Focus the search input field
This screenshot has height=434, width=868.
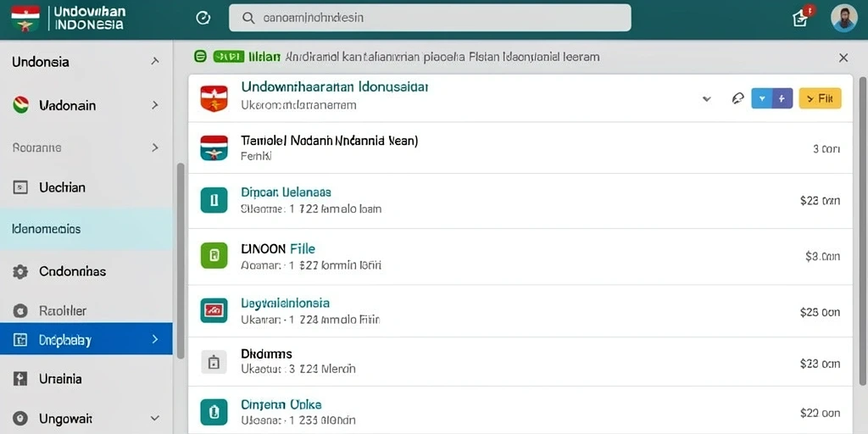(430, 18)
